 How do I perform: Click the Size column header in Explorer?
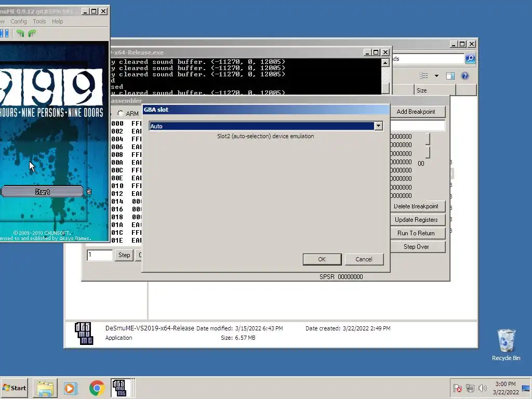click(x=435, y=90)
